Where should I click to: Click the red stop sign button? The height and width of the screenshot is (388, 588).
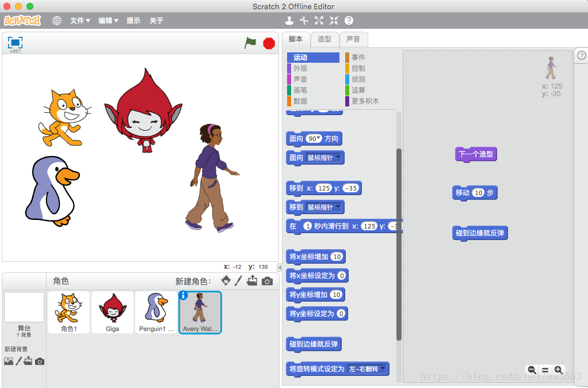pyautogui.click(x=269, y=44)
